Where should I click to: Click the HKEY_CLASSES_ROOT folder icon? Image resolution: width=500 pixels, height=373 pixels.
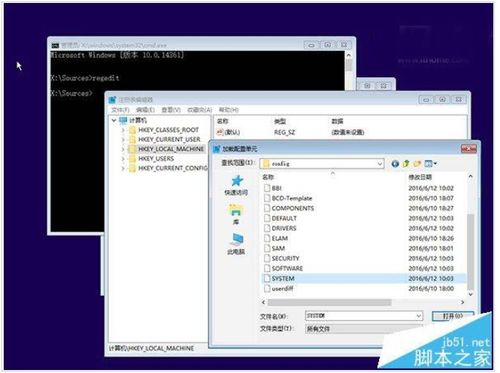(x=133, y=130)
